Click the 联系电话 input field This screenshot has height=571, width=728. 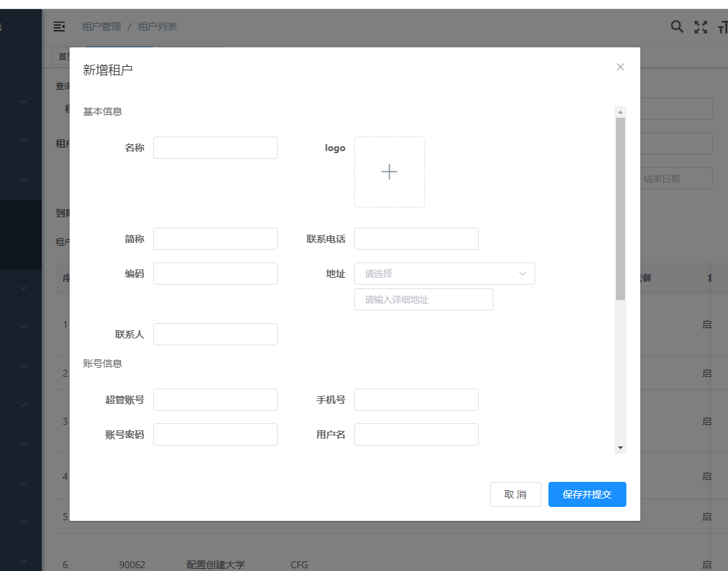pyautogui.click(x=416, y=239)
